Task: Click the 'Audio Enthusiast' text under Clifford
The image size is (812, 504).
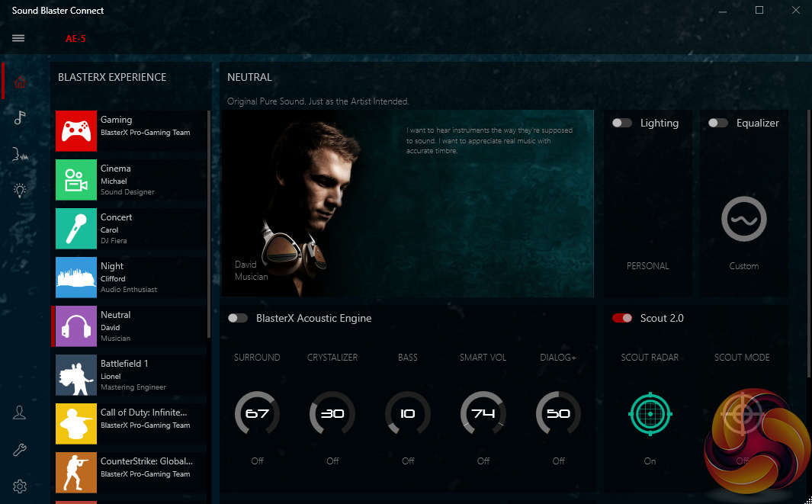Action: (128, 289)
